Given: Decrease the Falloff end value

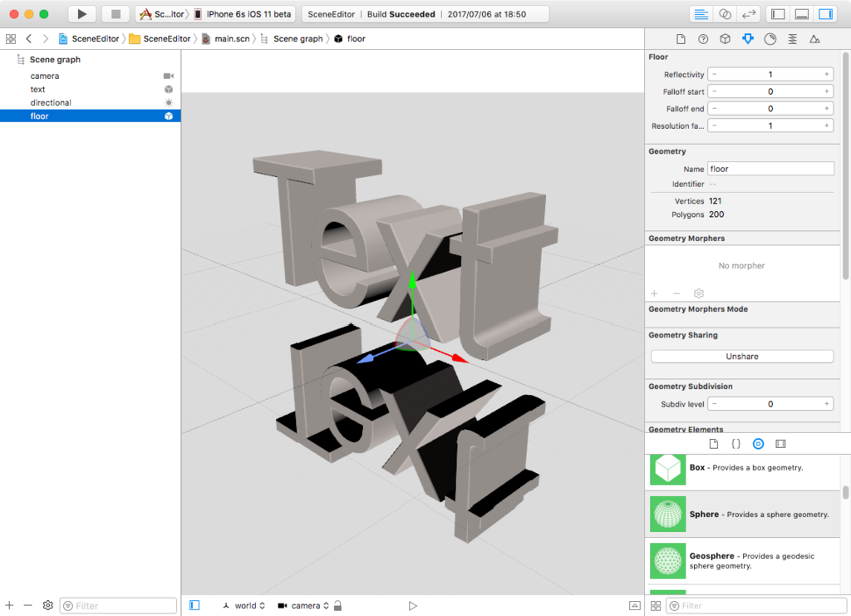Looking at the screenshot, I should pos(714,109).
